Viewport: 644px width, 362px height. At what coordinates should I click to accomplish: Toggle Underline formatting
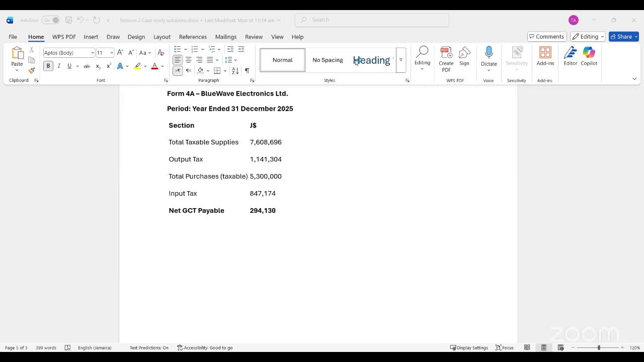(x=69, y=66)
